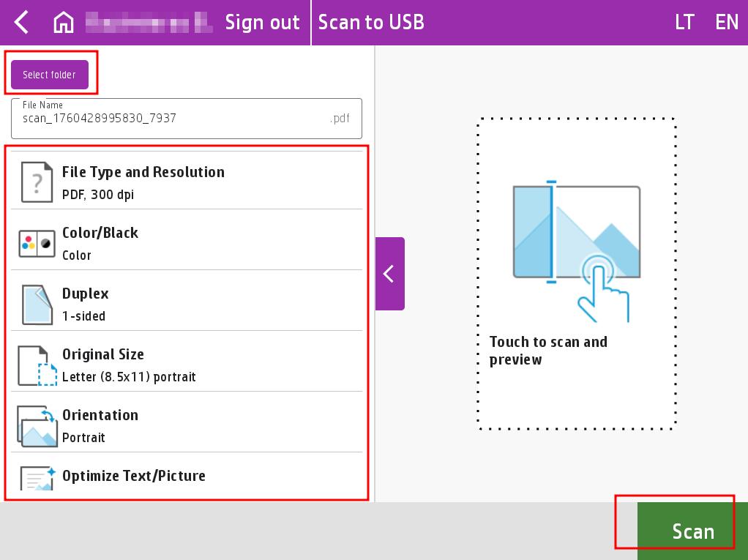Go to home screen via house icon

coord(64,23)
